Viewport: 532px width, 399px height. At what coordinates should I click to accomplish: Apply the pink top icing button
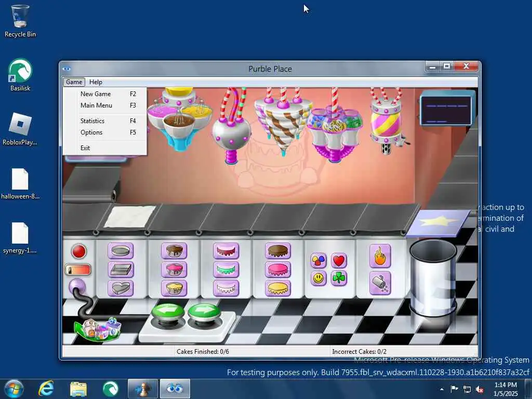click(x=278, y=270)
